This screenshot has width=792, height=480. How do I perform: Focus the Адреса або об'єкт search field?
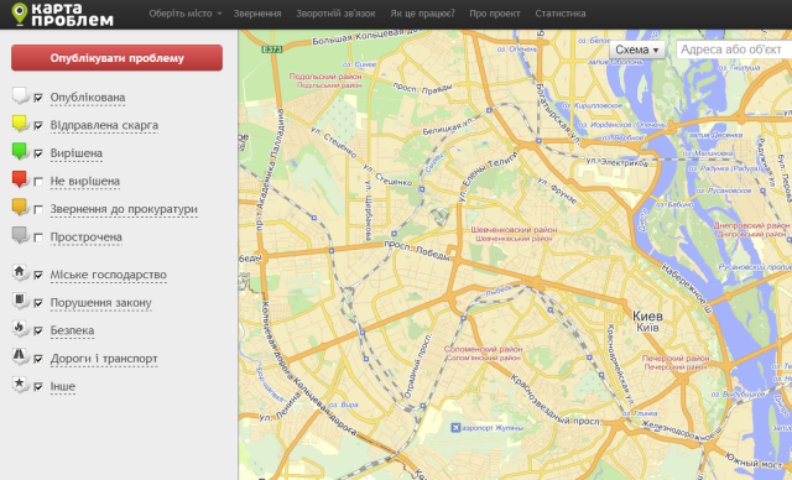pos(733,50)
